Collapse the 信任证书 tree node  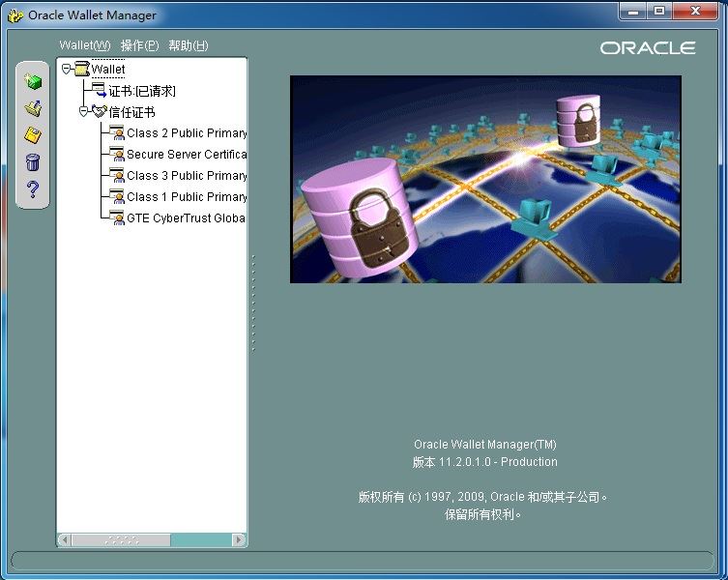[x=83, y=112]
